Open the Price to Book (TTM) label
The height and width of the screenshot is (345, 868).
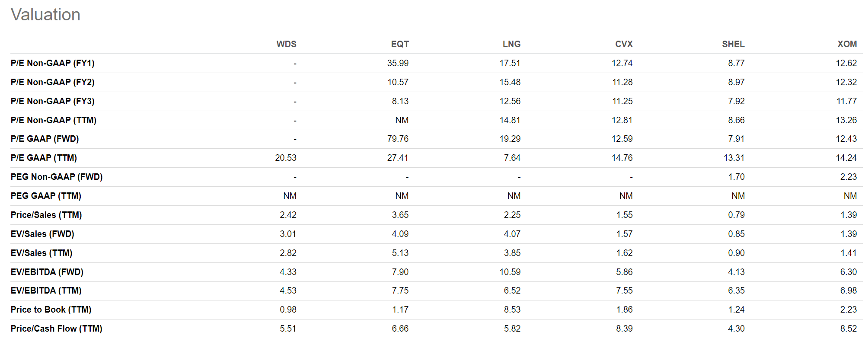click(51, 310)
